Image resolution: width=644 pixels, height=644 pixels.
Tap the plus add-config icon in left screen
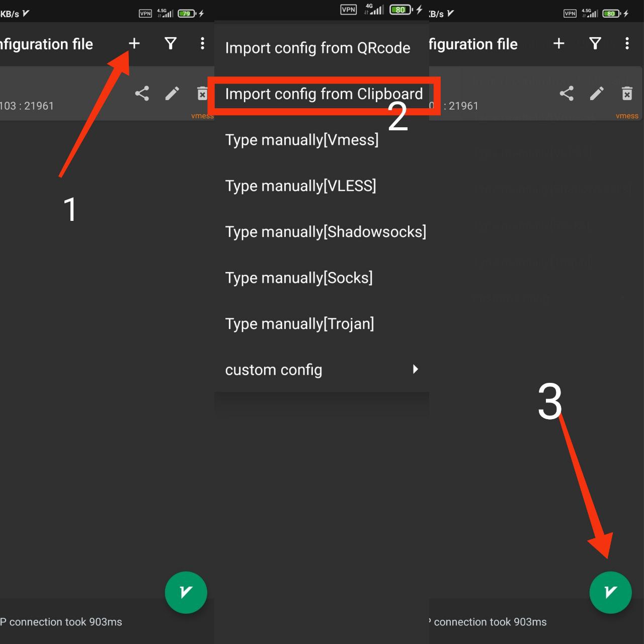134,44
